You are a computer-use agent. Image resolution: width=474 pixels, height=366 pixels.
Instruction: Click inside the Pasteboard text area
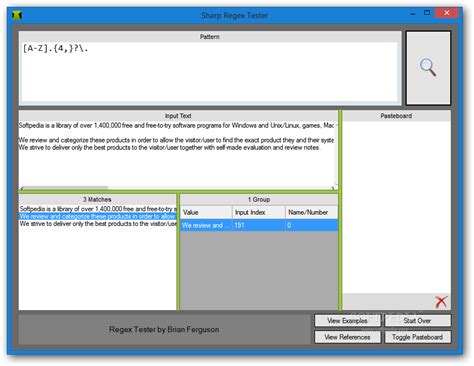[396, 207]
